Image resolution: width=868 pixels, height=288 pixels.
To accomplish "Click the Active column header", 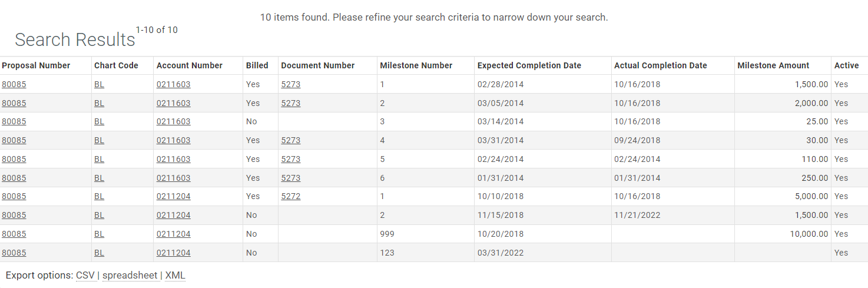I will tap(847, 65).
